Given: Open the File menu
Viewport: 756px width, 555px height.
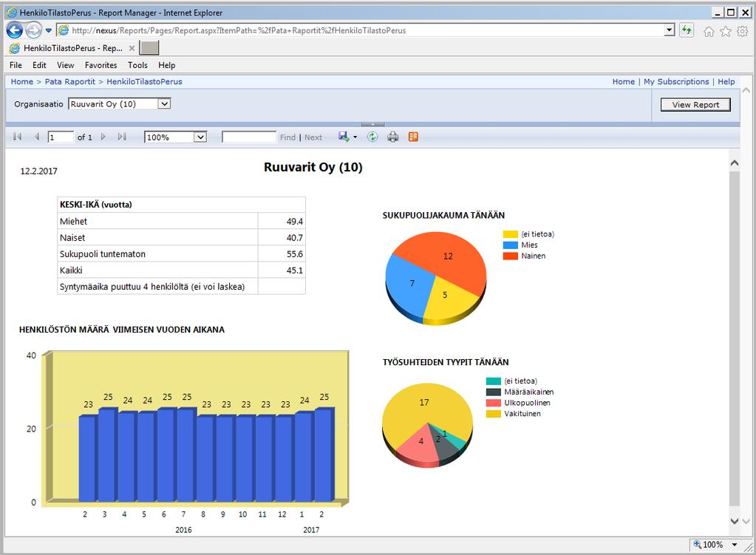Looking at the screenshot, I should [x=16, y=65].
